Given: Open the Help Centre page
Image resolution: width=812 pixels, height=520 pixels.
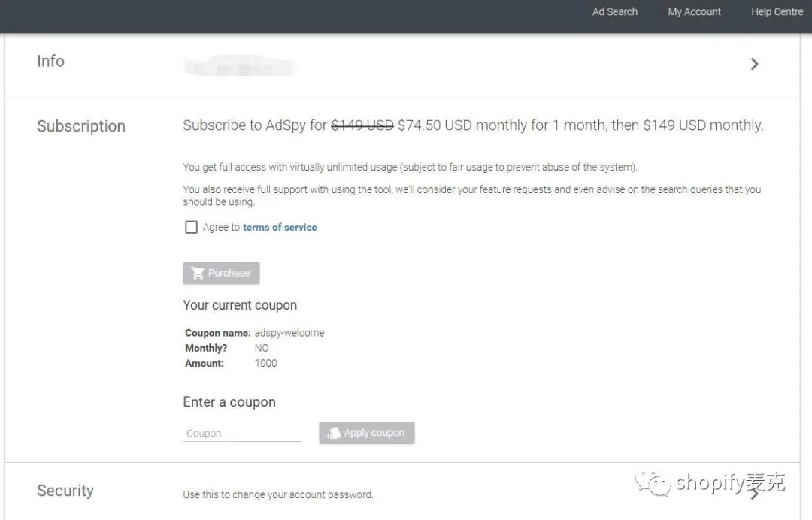Looking at the screenshot, I should click(777, 11).
